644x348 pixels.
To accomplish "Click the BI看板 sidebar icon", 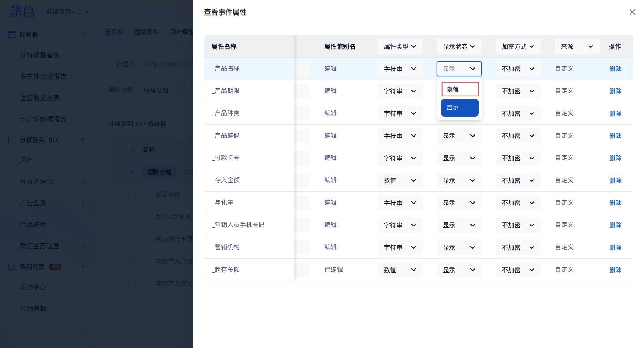I will click(12, 34).
